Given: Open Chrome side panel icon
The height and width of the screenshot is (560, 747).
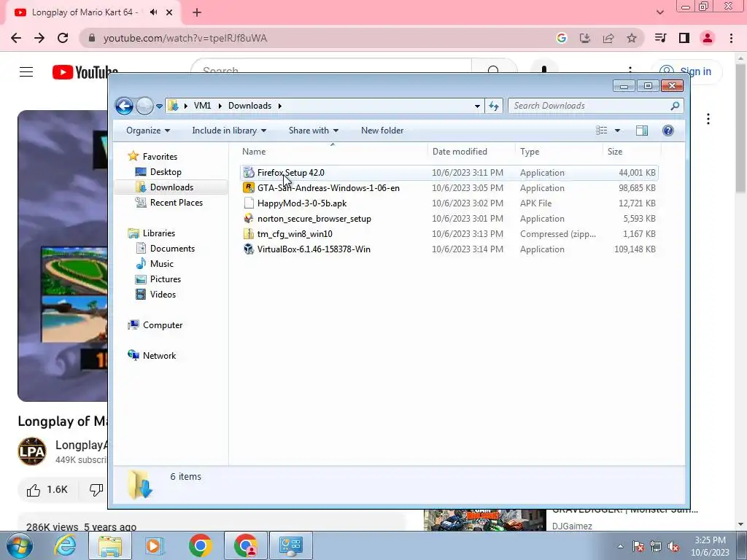Looking at the screenshot, I should point(684,38).
